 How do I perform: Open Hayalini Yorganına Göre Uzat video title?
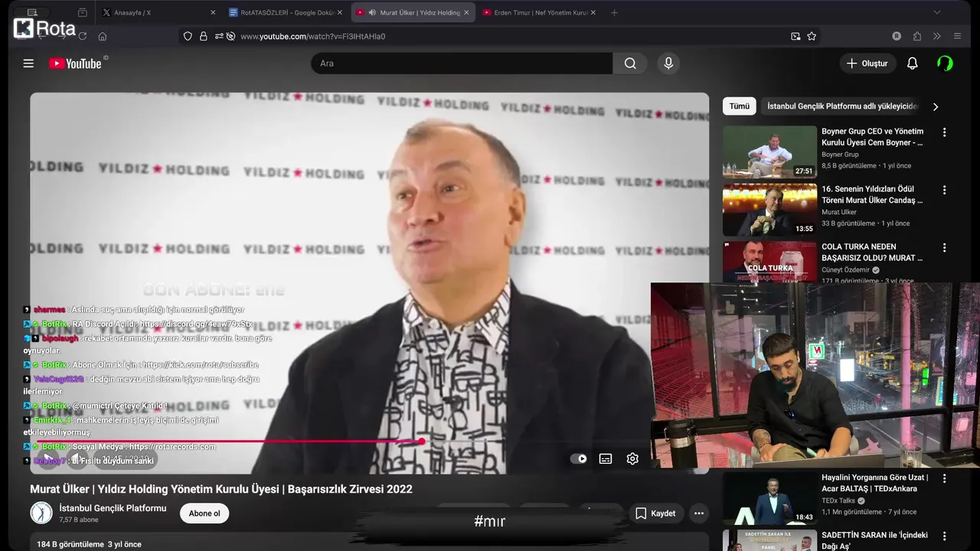point(875,483)
